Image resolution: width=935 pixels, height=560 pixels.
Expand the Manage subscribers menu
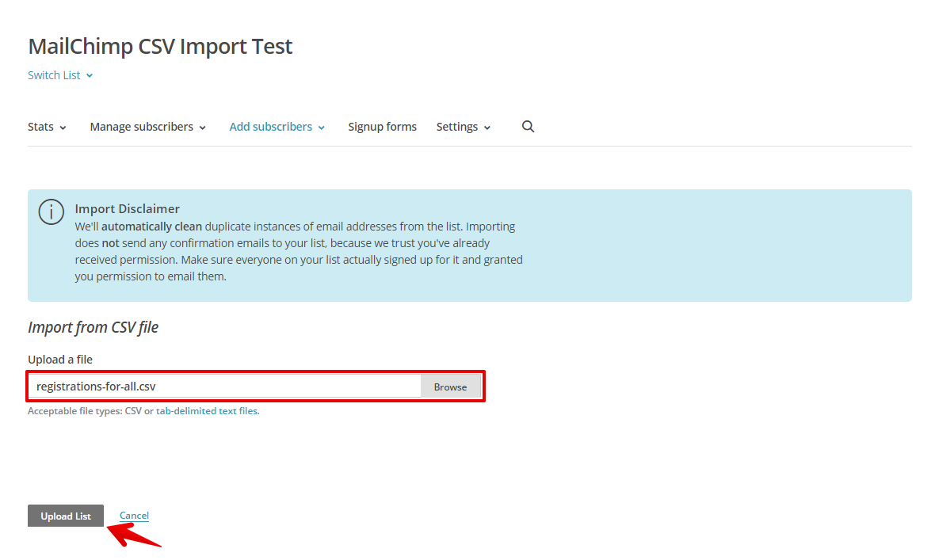coord(148,127)
